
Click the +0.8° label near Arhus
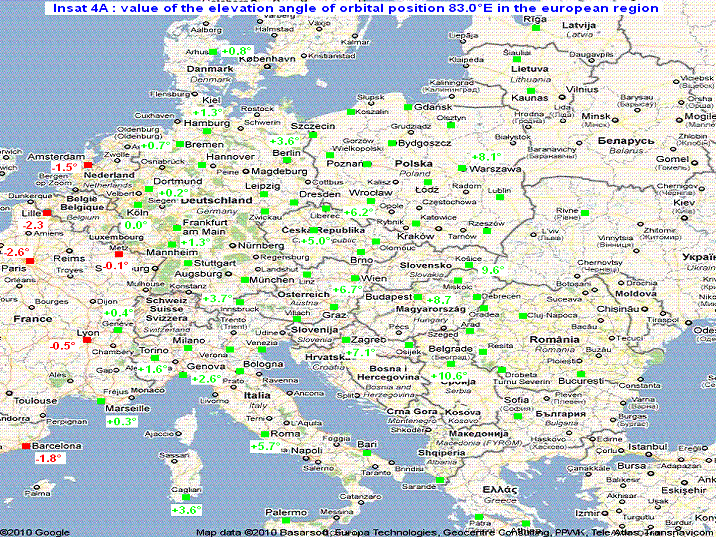239,51
